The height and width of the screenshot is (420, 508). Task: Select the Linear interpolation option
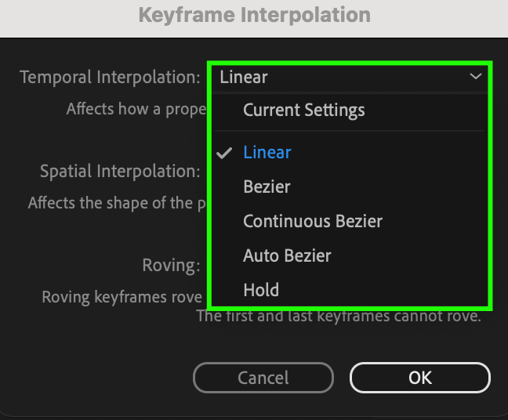(267, 153)
